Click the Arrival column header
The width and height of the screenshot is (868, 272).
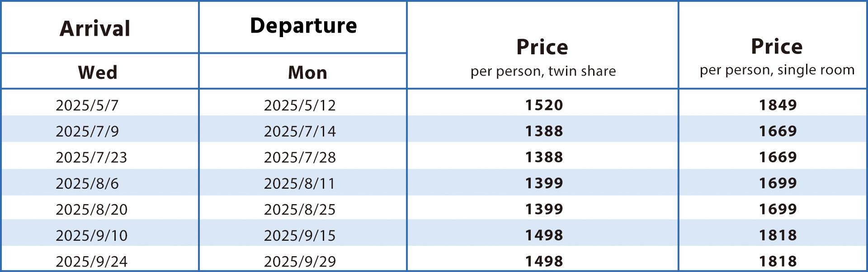coord(95,29)
